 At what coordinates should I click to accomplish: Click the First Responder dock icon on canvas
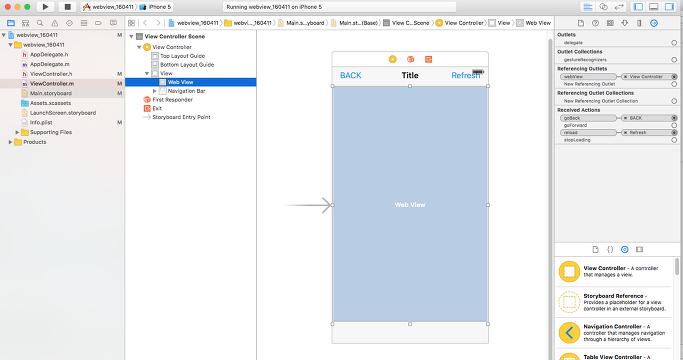tap(410, 59)
